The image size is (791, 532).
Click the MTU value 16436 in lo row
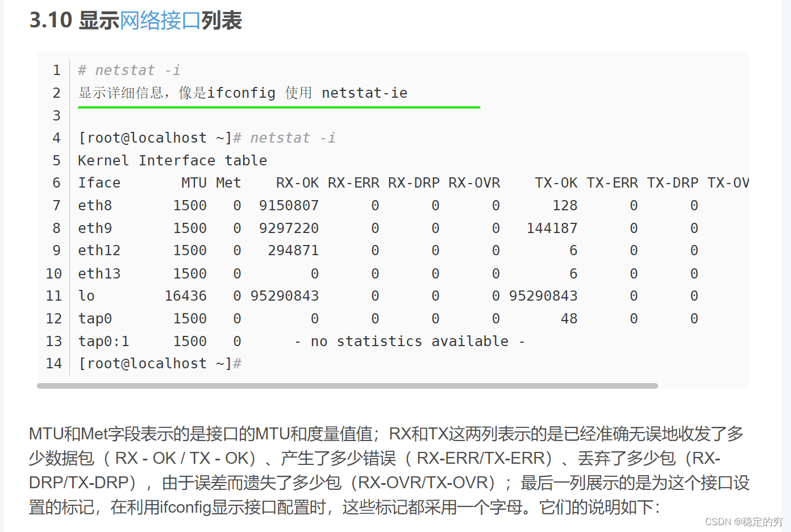point(185,296)
